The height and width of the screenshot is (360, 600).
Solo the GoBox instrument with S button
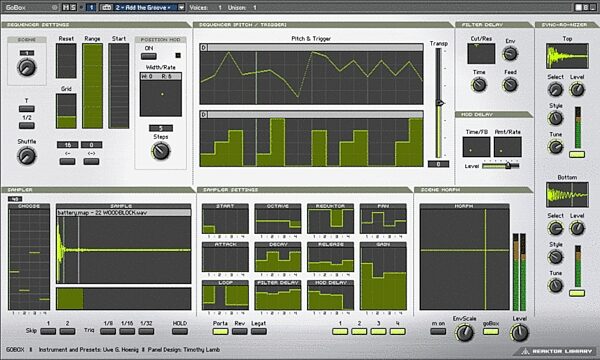point(73,7)
